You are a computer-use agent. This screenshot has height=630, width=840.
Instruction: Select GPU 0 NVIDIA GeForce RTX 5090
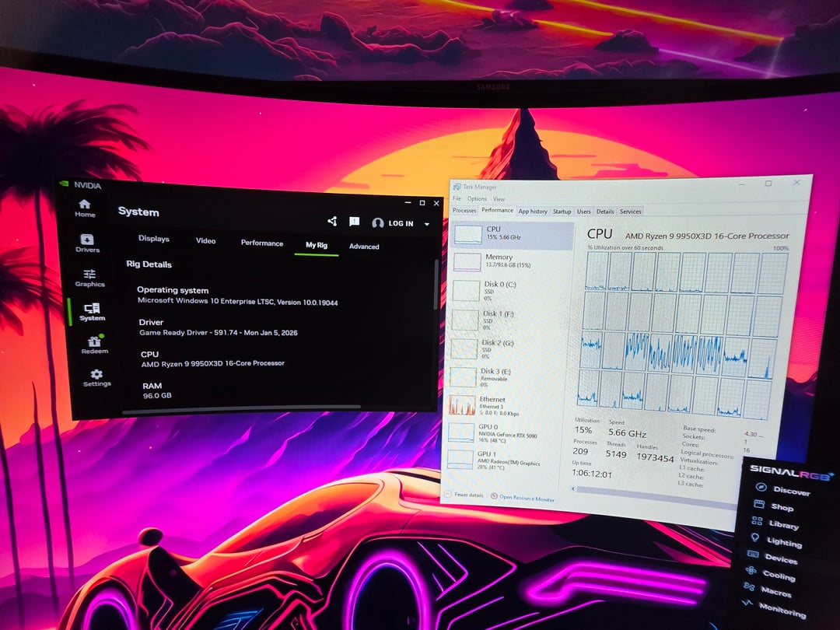tap(498, 432)
